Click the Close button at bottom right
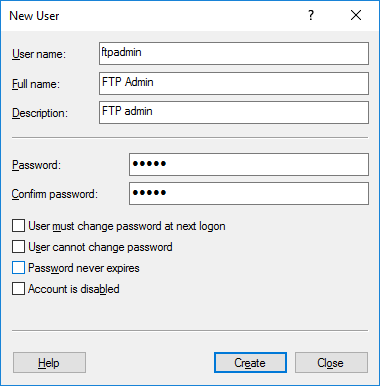Screen dimensions: 380x386 [331, 362]
